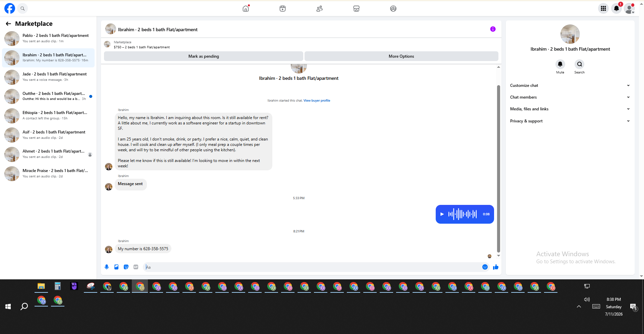Open Ibrahim listing thumbnail in right panel
This screenshot has height=334, width=644.
(x=570, y=34)
